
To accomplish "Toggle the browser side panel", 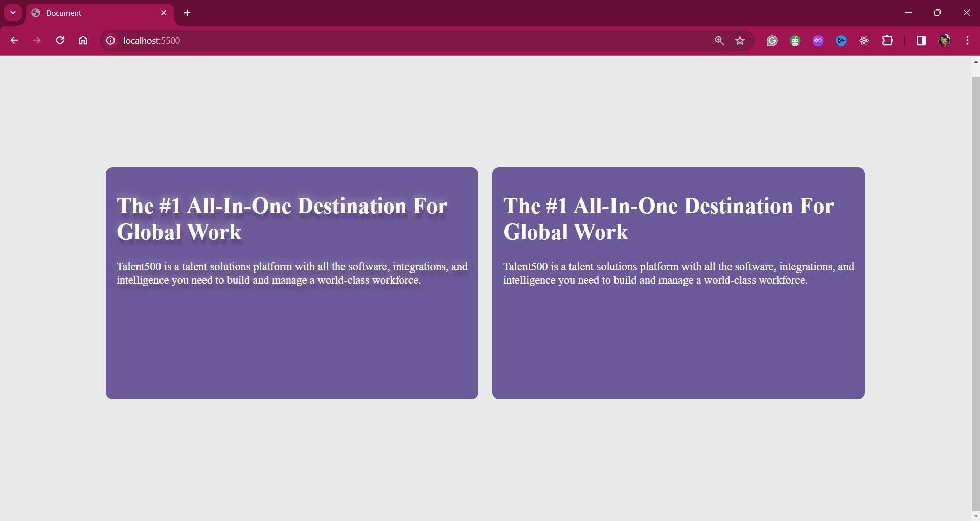I will (x=921, y=40).
